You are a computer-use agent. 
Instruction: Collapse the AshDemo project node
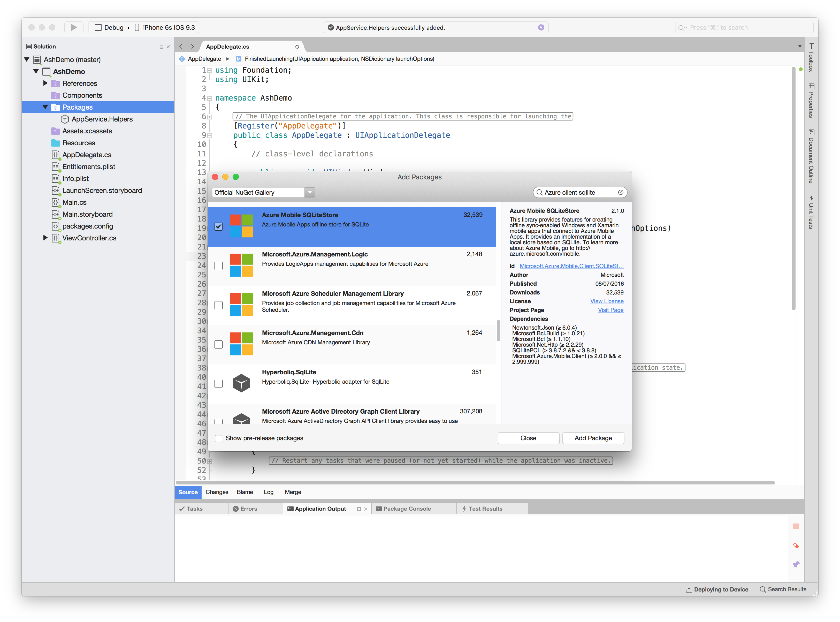click(36, 72)
